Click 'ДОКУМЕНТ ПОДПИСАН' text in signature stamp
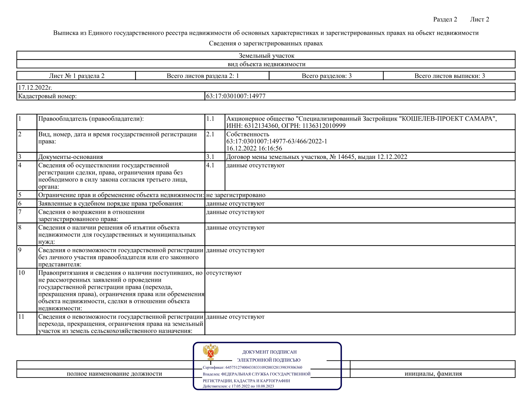This screenshot has height=411, width=532. tap(269, 352)
